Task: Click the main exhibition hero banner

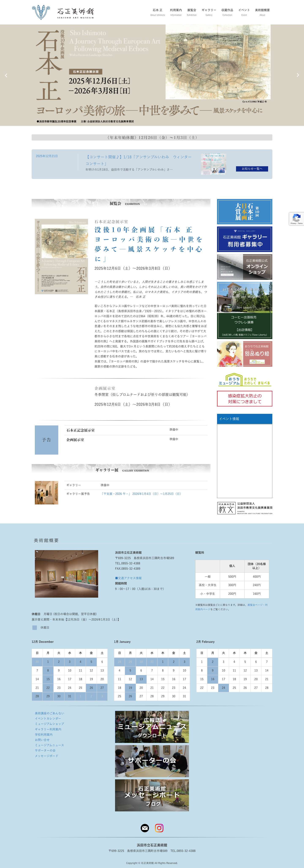Action: point(152,75)
